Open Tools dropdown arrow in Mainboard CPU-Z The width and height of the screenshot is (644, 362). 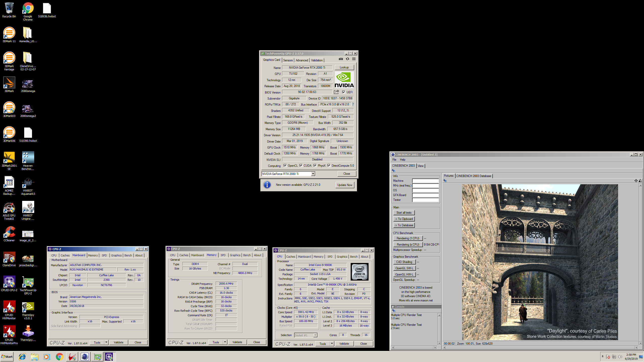(x=106, y=342)
